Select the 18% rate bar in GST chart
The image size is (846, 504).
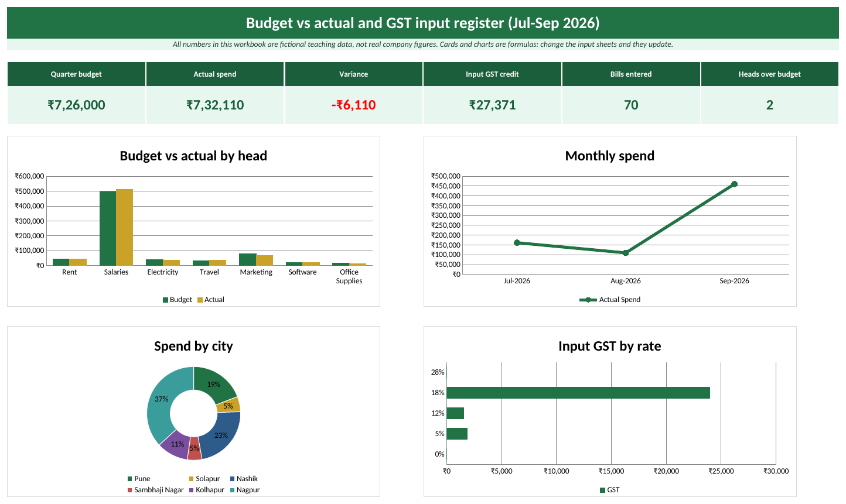(578, 393)
